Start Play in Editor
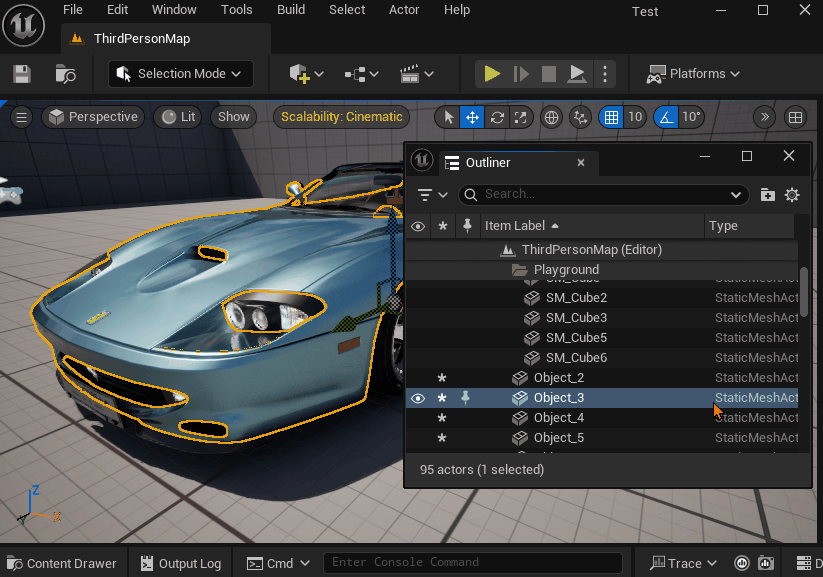 (492, 74)
